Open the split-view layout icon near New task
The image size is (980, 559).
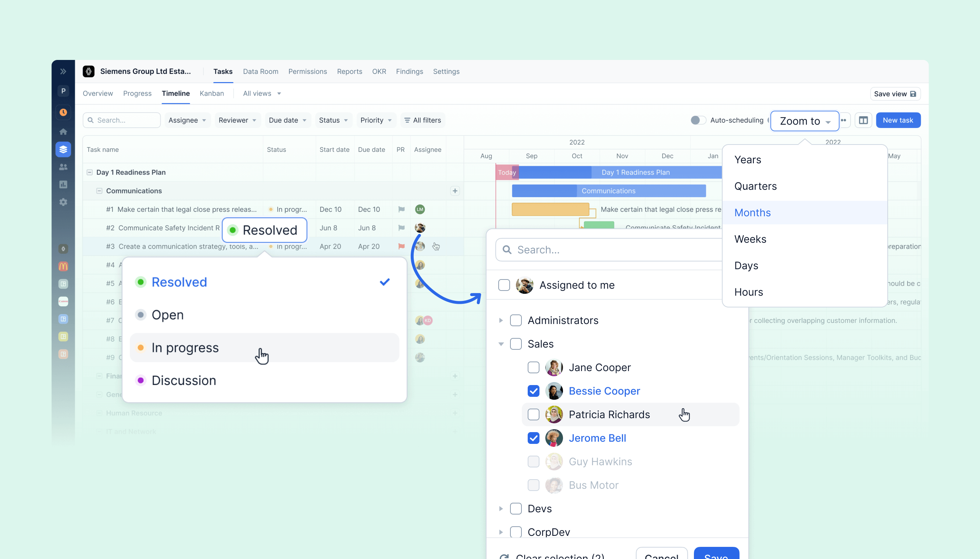[x=864, y=120]
